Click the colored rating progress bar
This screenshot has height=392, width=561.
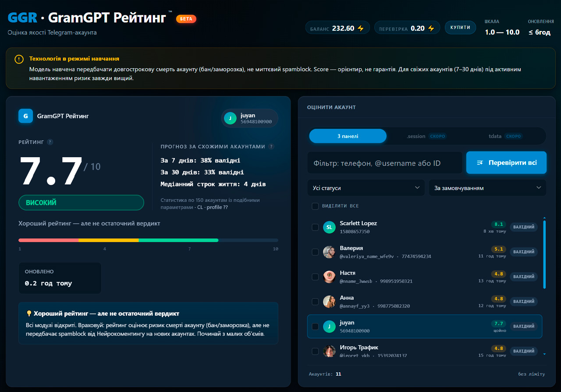click(x=148, y=240)
